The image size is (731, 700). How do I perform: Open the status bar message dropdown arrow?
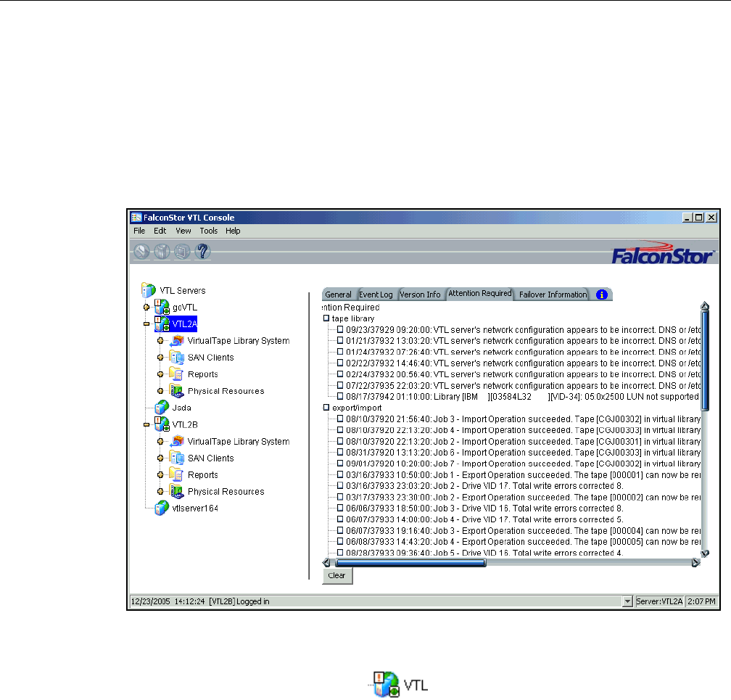(627, 601)
